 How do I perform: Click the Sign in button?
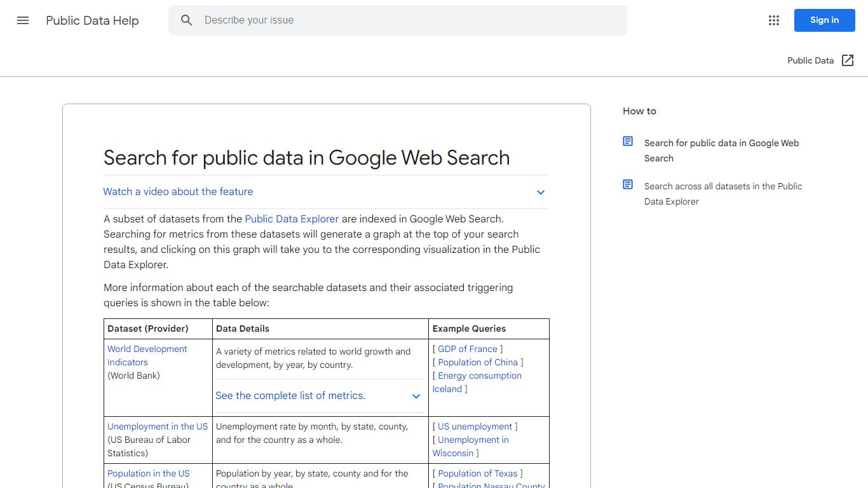[824, 20]
